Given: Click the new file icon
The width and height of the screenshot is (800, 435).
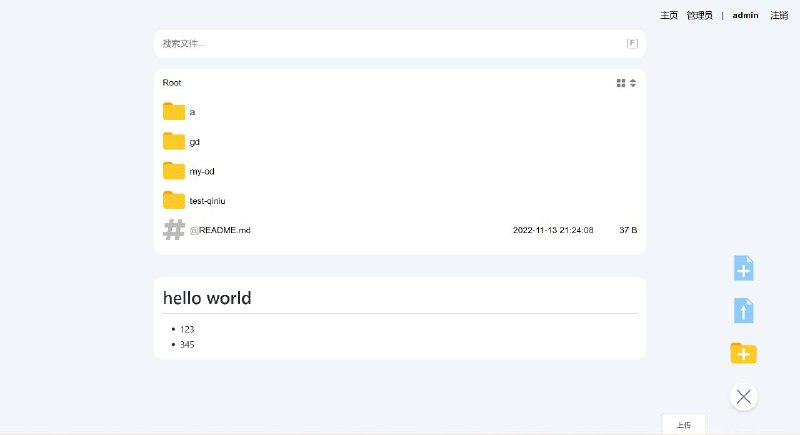Looking at the screenshot, I should [743, 268].
